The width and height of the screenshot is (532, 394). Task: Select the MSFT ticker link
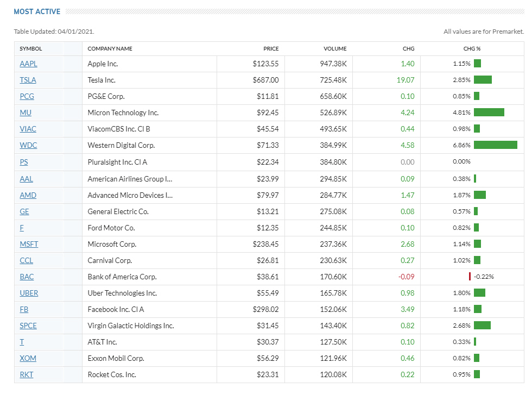pos(29,244)
